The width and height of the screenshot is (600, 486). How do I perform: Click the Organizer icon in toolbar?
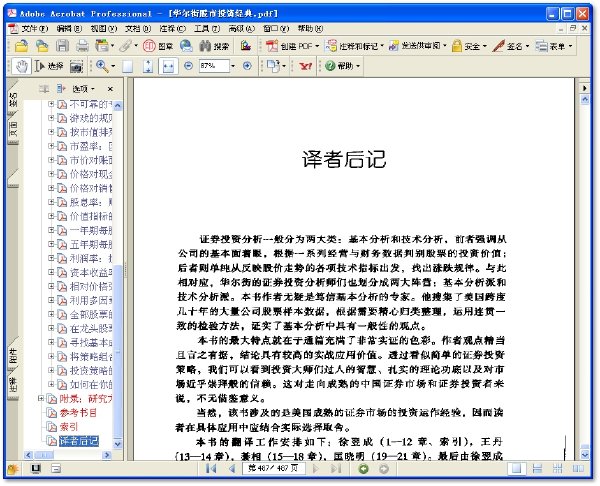coord(102,46)
